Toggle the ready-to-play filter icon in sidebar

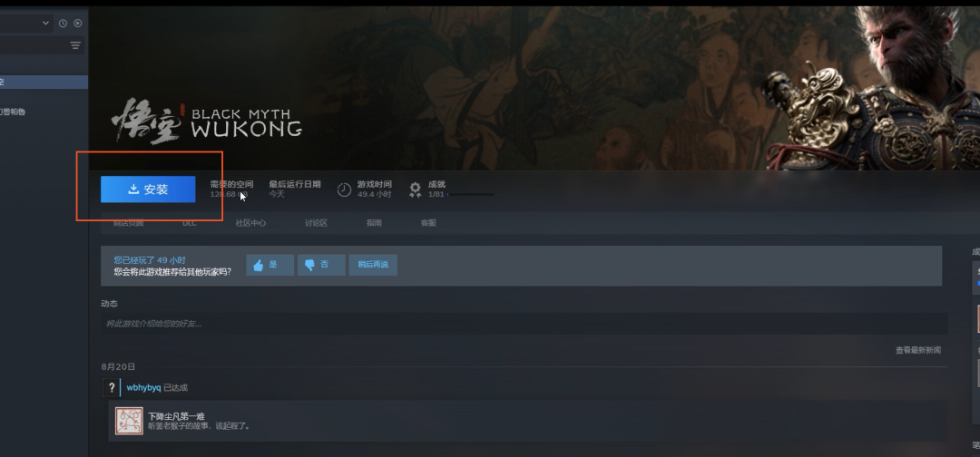click(78, 23)
